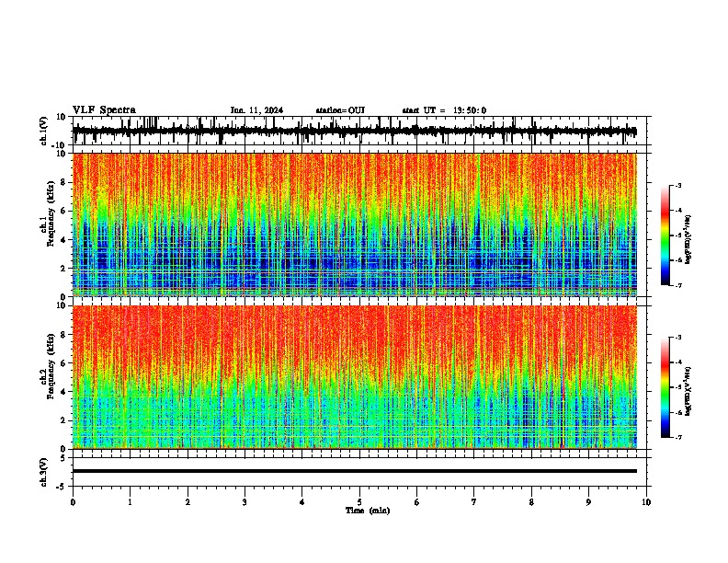This screenshot has height=563, width=728.
Task: Click the "5" tick on ch.3(V) axis
Action: pyautogui.click(x=63, y=458)
